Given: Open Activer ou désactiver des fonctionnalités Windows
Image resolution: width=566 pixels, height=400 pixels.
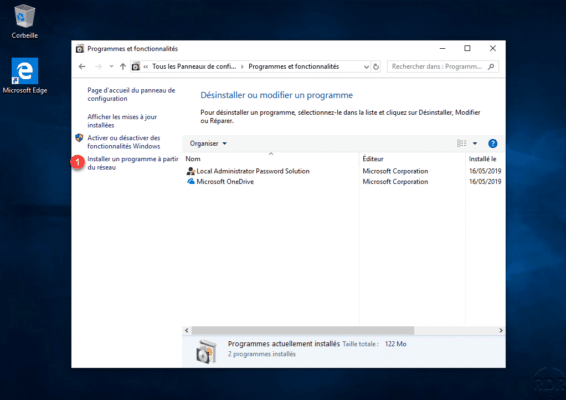Looking at the screenshot, I should 124,142.
